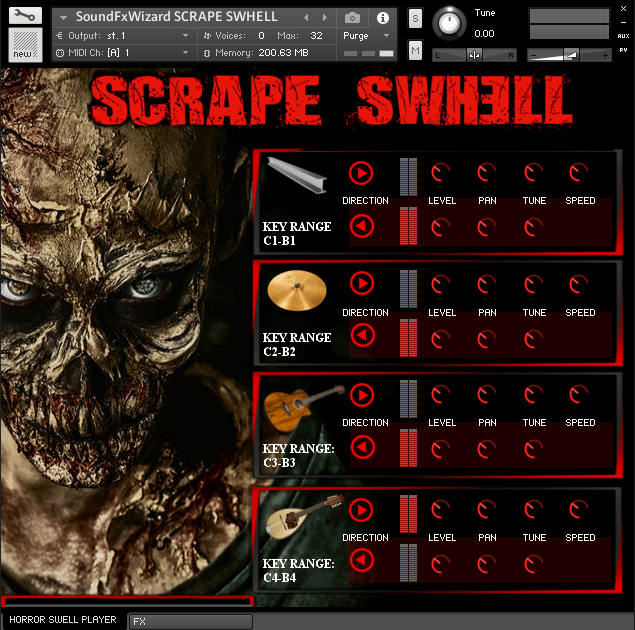Image resolution: width=635 pixels, height=630 pixels.
Task: Click C3-B3 upper PAN knob
Action: click(x=486, y=395)
